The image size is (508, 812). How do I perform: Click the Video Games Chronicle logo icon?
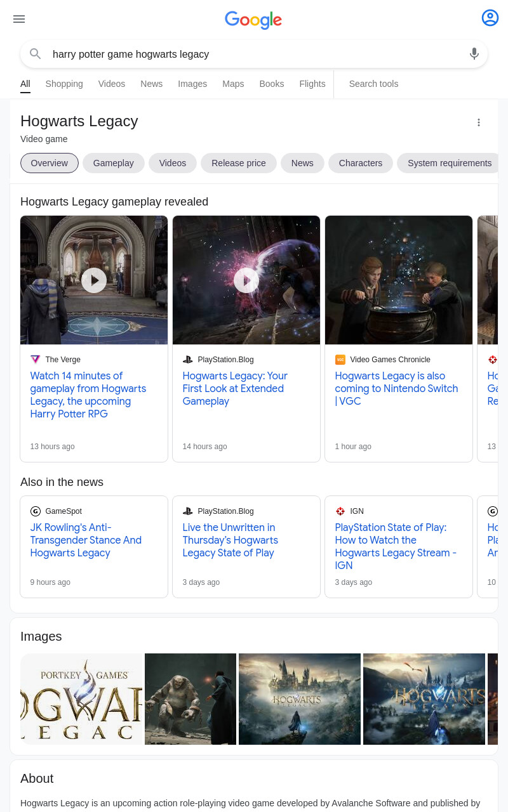(340, 360)
